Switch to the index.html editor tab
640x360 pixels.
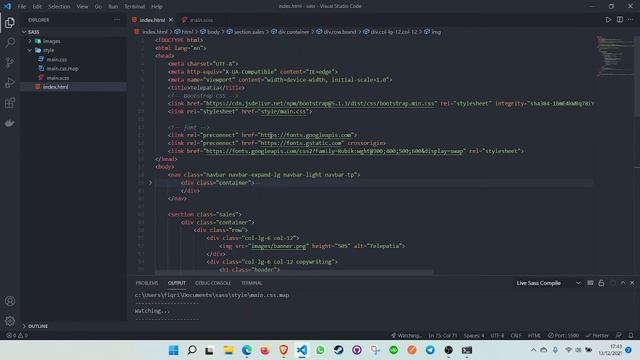[152, 20]
